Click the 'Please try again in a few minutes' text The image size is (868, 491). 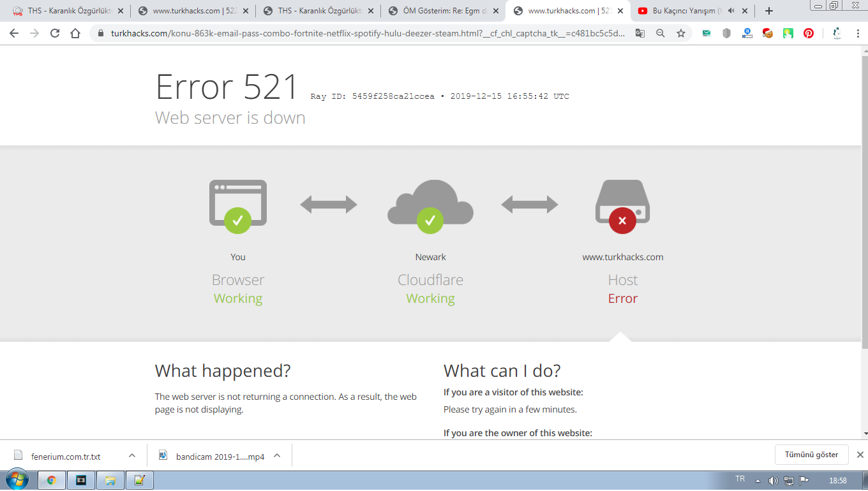(x=510, y=410)
